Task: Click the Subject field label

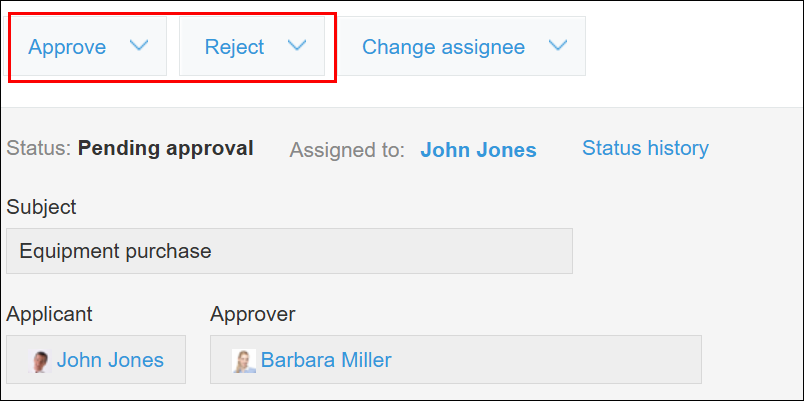Action: pos(41,207)
